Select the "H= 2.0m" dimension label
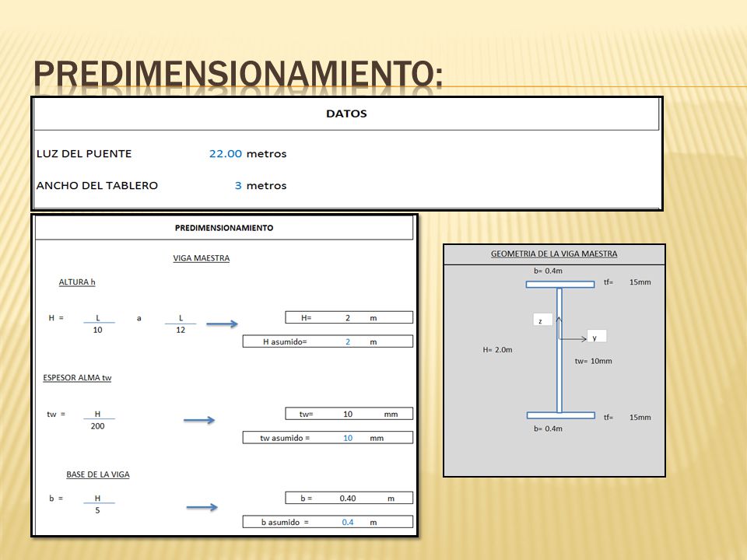The height and width of the screenshot is (560, 747). (497, 349)
